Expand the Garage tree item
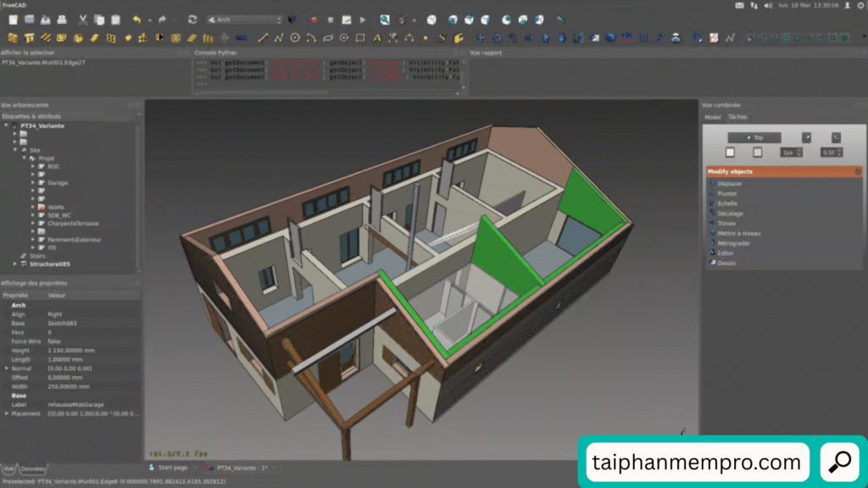868x488 pixels. [x=32, y=183]
